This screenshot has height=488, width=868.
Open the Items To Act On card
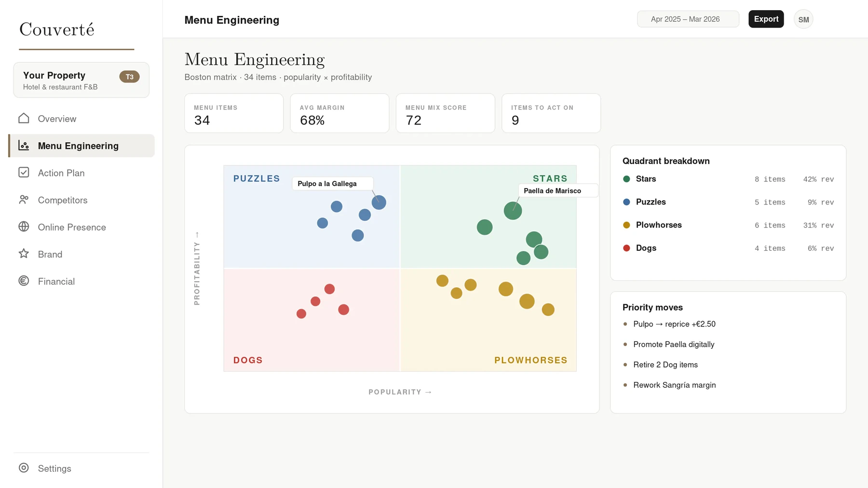click(x=551, y=113)
